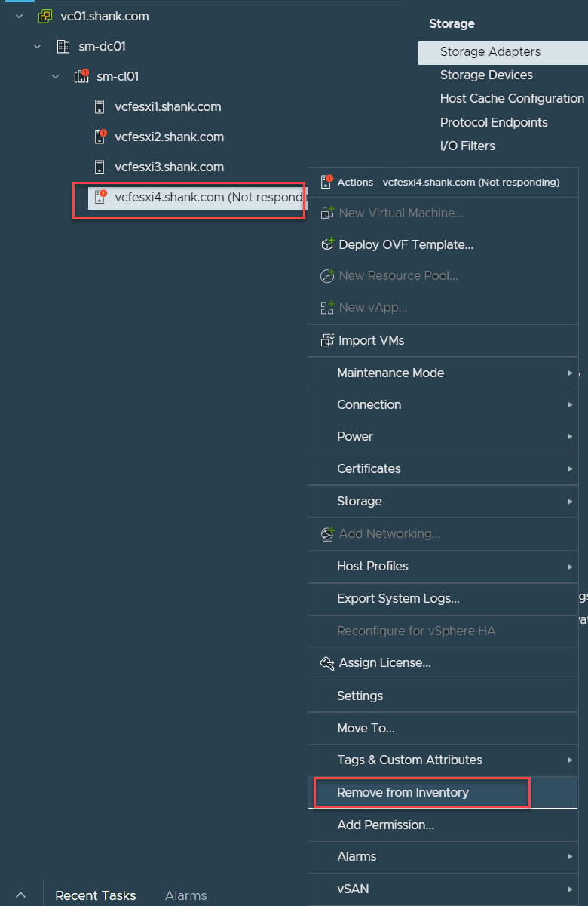Click the vc01.shank.com vCenter icon
The width and height of the screenshot is (588, 906).
pos(44,16)
